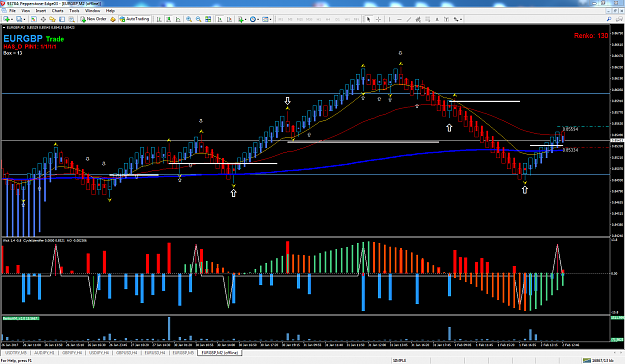The image size is (625, 364).
Task: Open the Help menu
Action: (x=110, y=11)
